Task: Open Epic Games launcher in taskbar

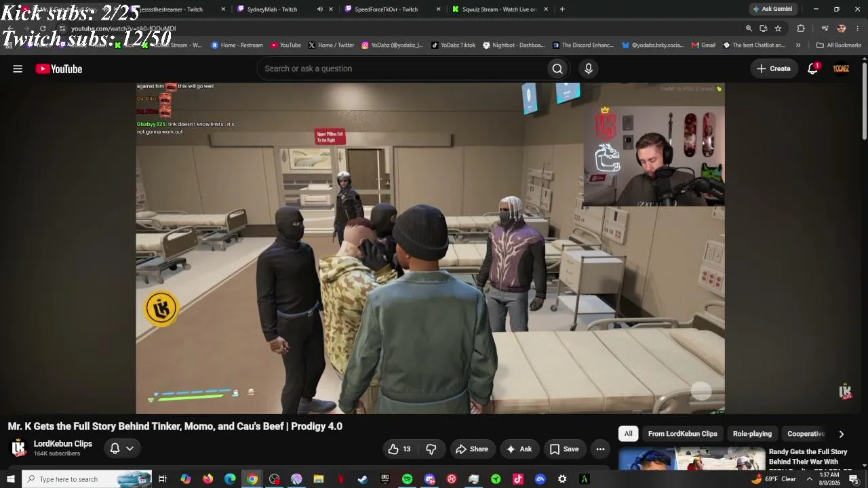Action: pyautogui.click(x=385, y=479)
